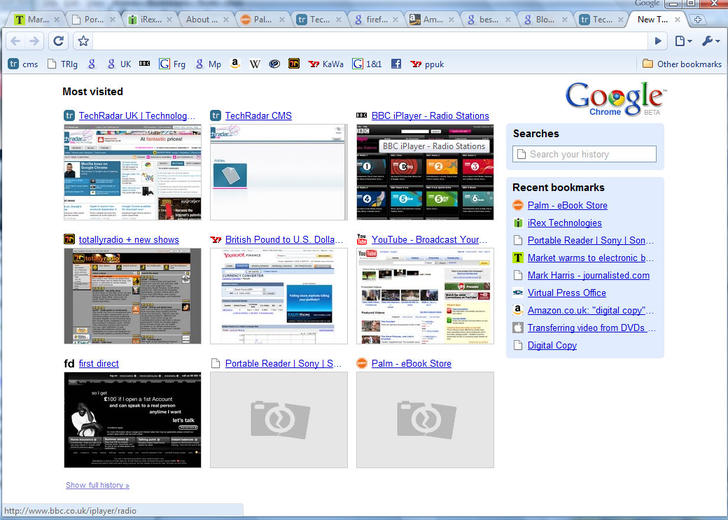
Task: Open recent bookmark Palm - eBook Store
Action: point(567,205)
